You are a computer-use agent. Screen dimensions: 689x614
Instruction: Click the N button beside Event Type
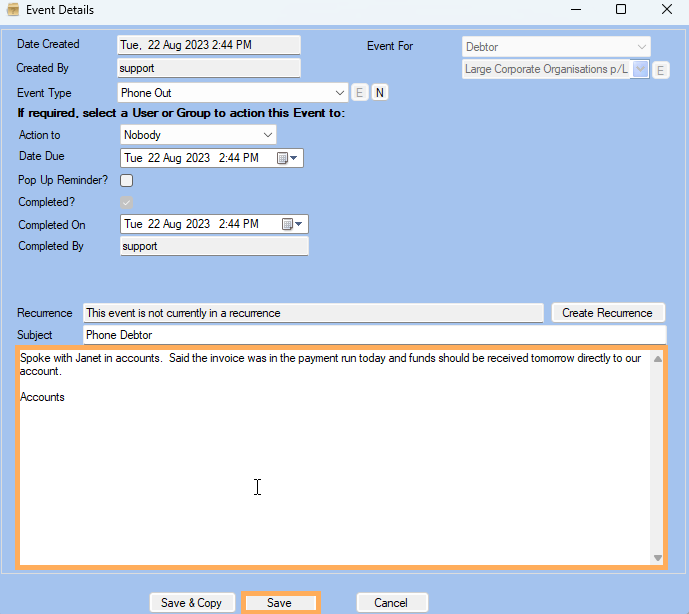(380, 93)
